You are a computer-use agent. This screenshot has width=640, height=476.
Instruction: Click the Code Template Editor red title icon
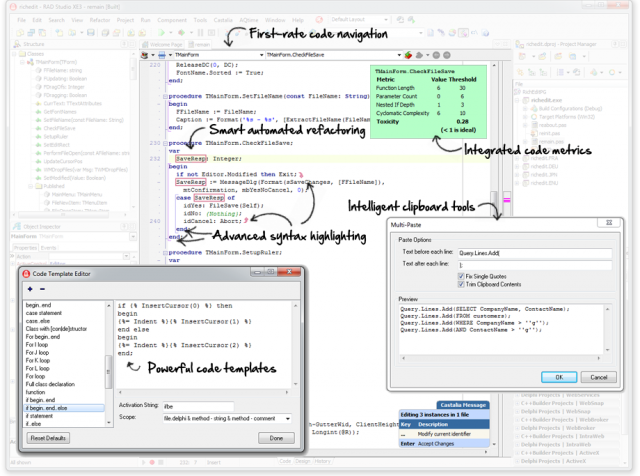coord(27,274)
